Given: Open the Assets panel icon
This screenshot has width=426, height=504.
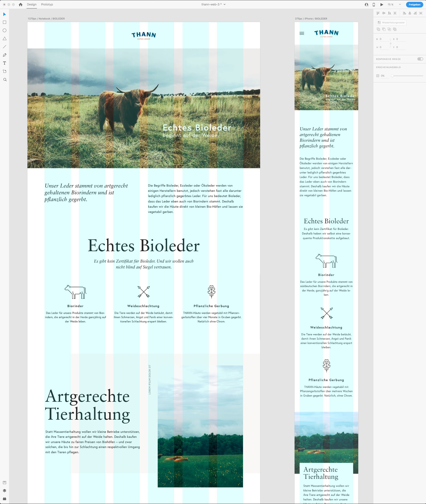Looking at the screenshot, I should [x=4, y=482].
